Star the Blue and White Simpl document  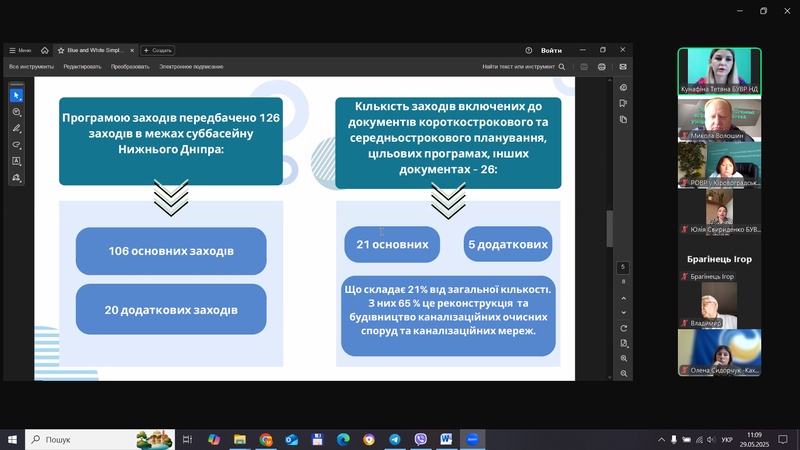pyautogui.click(x=61, y=51)
